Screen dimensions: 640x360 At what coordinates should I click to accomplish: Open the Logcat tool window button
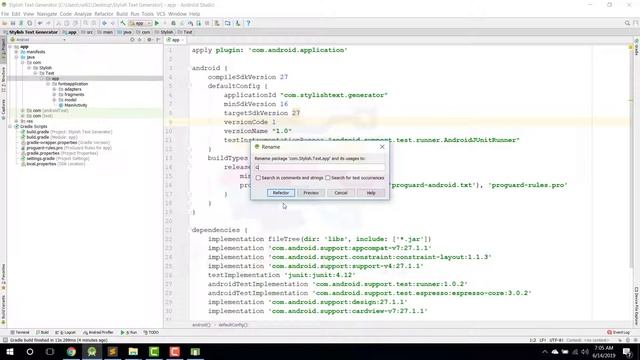[x=66, y=333]
